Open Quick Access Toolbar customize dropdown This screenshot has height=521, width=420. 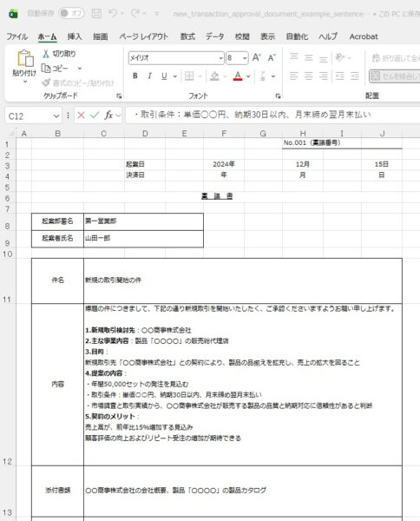[157, 14]
